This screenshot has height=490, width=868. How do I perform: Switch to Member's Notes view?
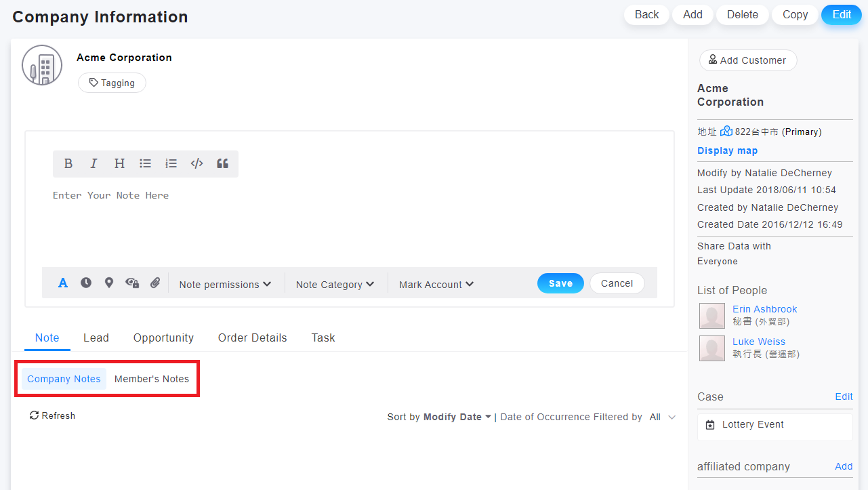point(152,379)
